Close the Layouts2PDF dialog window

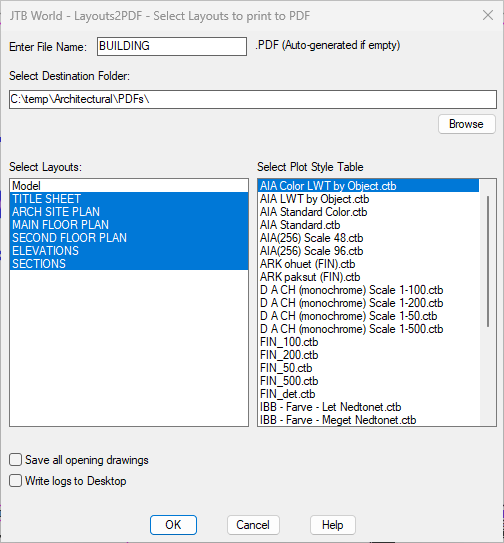[488, 16]
